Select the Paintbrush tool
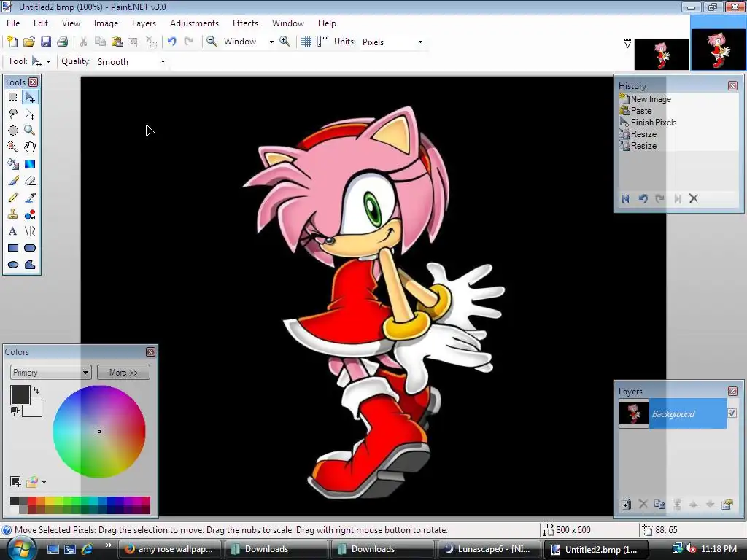 [x=13, y=181]
